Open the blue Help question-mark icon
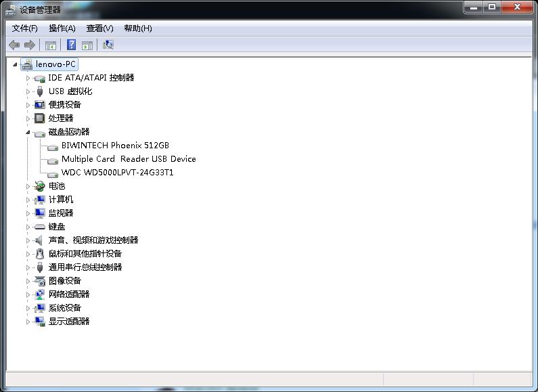This screenshot has width=538, height=392. 71,45
